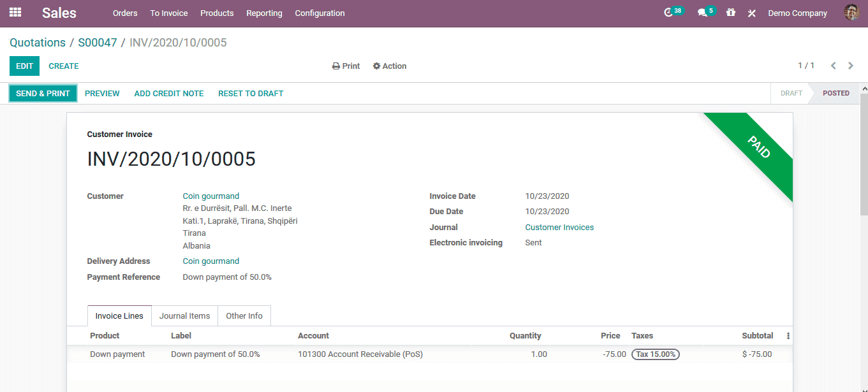Click the CREATE button
Viewport: 868px width, 392px height.
click(x=64, y=66)
